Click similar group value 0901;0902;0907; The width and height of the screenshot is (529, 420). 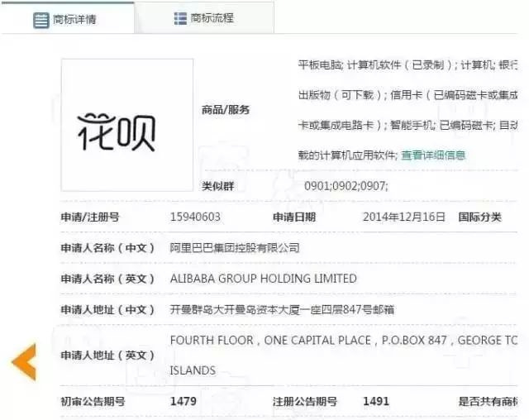pyautogui.click(x=346, y=186)
